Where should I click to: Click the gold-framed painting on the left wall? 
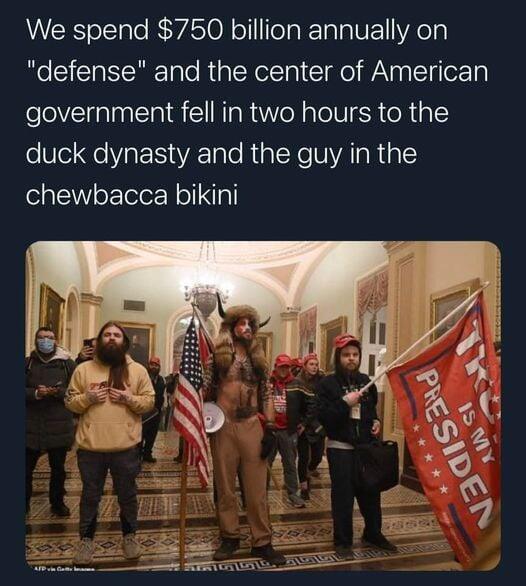pos(52,308)
